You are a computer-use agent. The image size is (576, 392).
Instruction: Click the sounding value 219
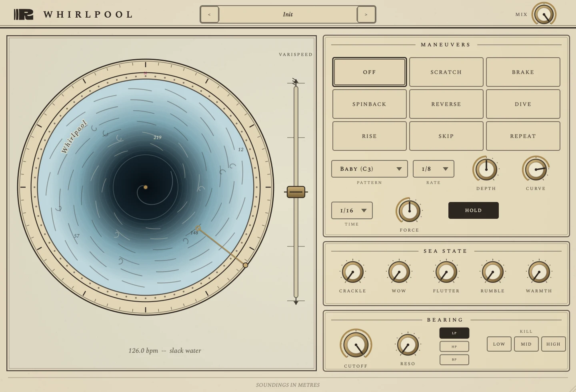pyautogui.click(x=158, y=138)
